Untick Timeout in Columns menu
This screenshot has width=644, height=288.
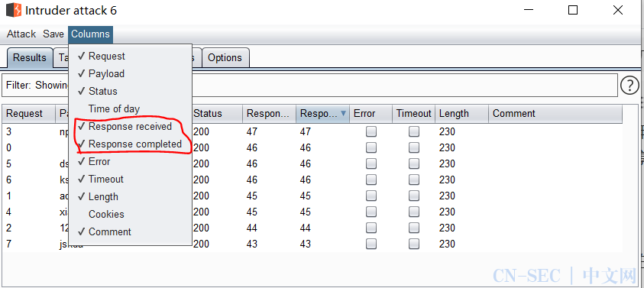click(130, 179)
